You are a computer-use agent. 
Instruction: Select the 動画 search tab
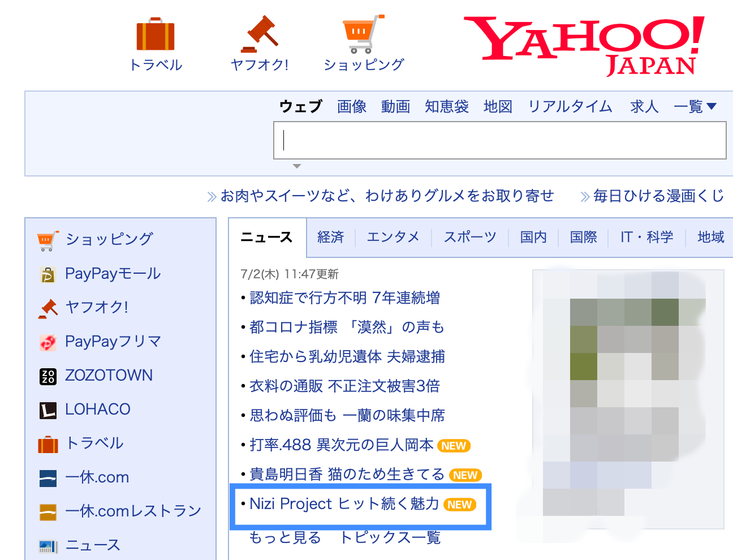pos(395,106)
